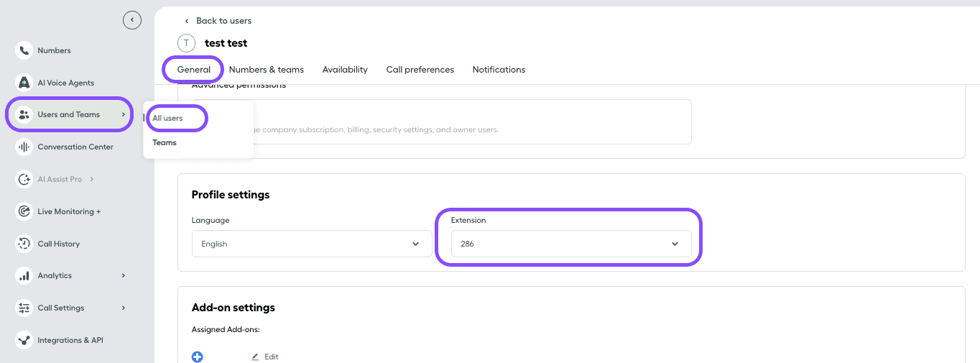Open the Conversation Center sidebar item

[x=75, y=147]
